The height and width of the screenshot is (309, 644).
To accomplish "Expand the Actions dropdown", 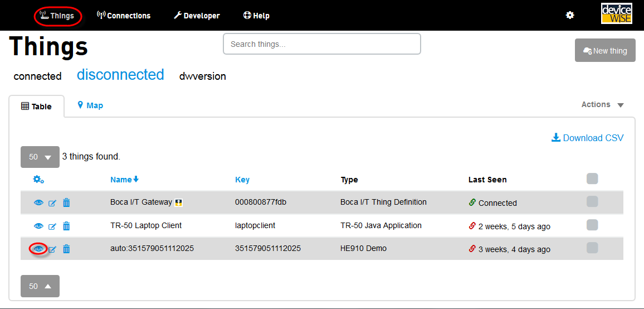I will point(602,105).
